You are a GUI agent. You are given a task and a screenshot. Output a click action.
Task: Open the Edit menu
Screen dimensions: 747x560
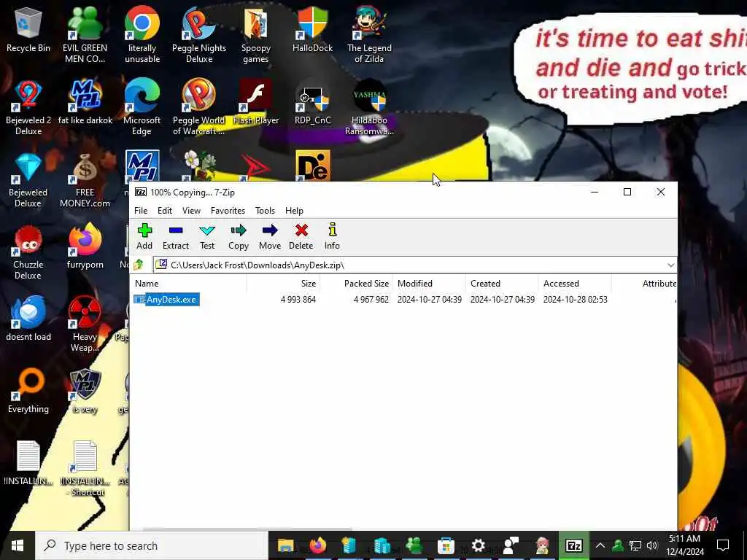[x=165, y=211]
